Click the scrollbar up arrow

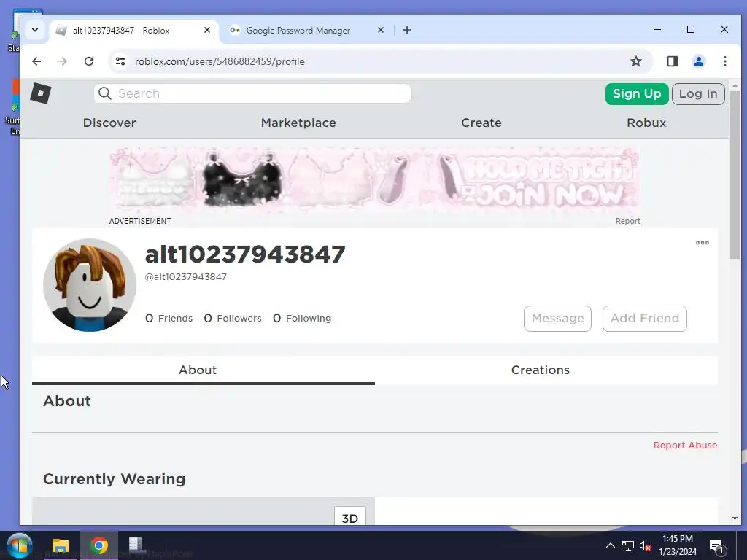[x=735, y=86]
